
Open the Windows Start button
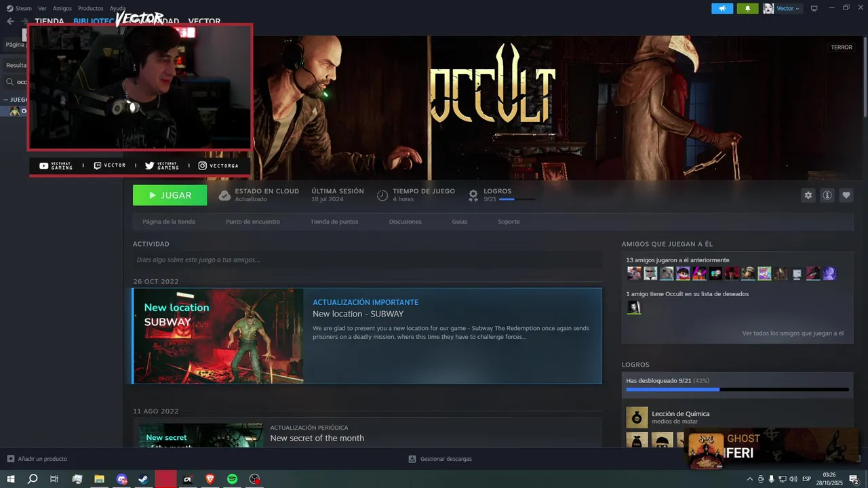pyautogui.click(x=11, y=479)
